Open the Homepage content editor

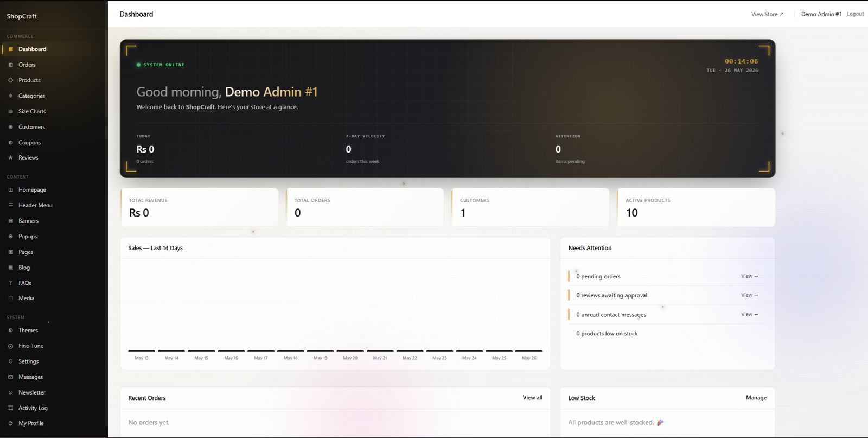(53, 190)
